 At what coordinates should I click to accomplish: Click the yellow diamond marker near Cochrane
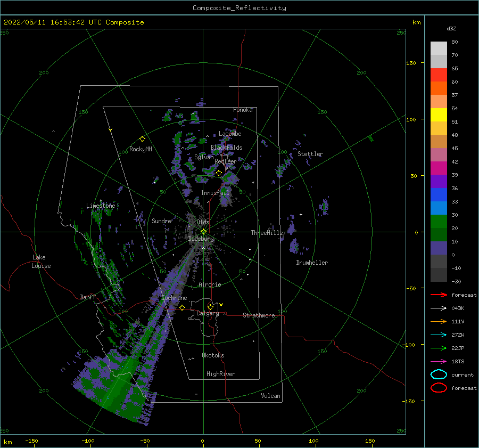click(x=183, y=307)
